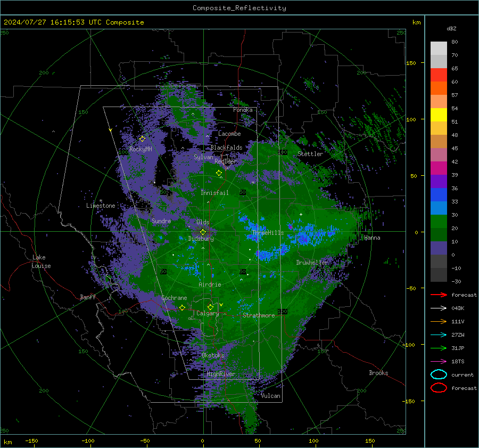Screen dimensions: 479x448
Task: Click the yellow diamond marker below Cochrane
Action: tap(182, 307)
